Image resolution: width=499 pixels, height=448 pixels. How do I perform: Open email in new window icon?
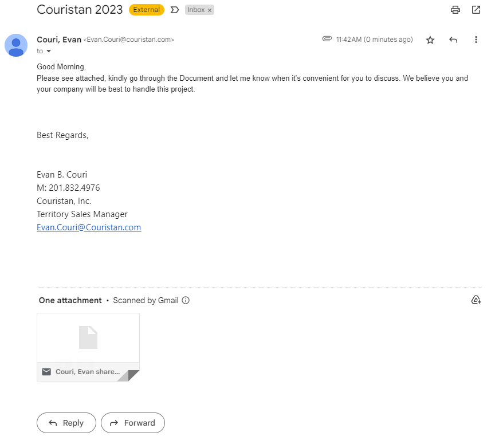(x=476, y=10)
